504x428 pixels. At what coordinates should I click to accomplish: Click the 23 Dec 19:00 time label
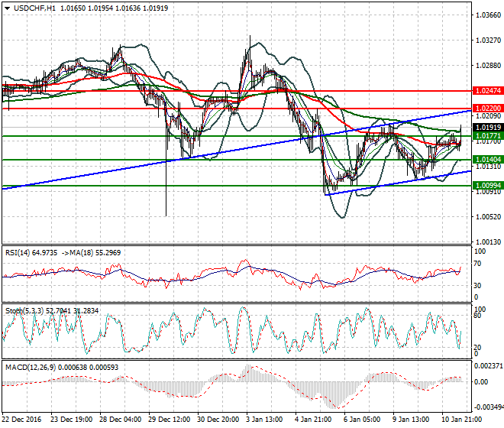click(x=71, y=420)
